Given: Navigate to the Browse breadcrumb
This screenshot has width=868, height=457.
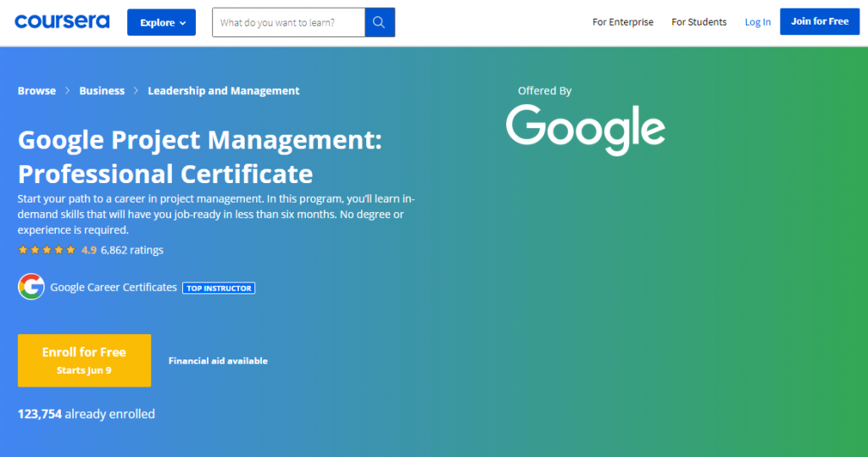Looking at the screenshot, I should click(36, 91).
